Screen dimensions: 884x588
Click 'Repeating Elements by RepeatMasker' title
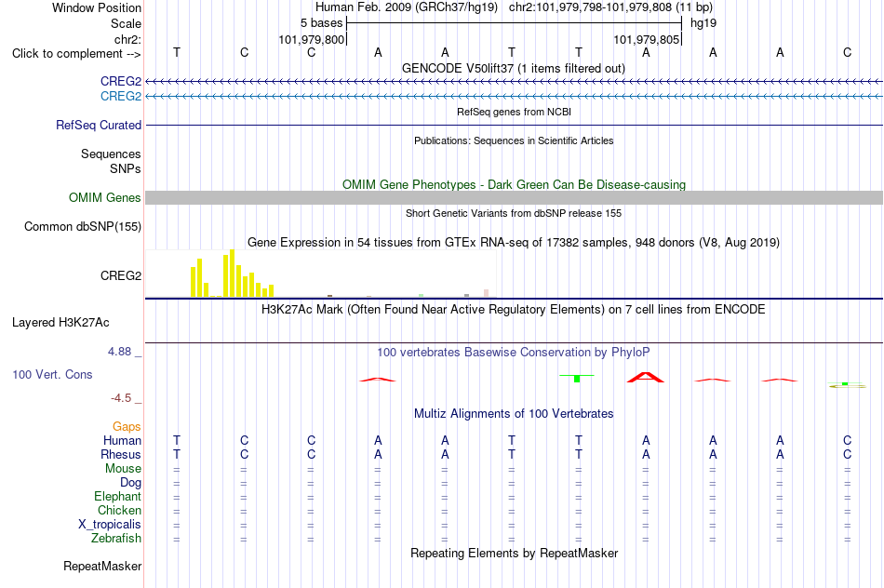[x=514, y=553]
